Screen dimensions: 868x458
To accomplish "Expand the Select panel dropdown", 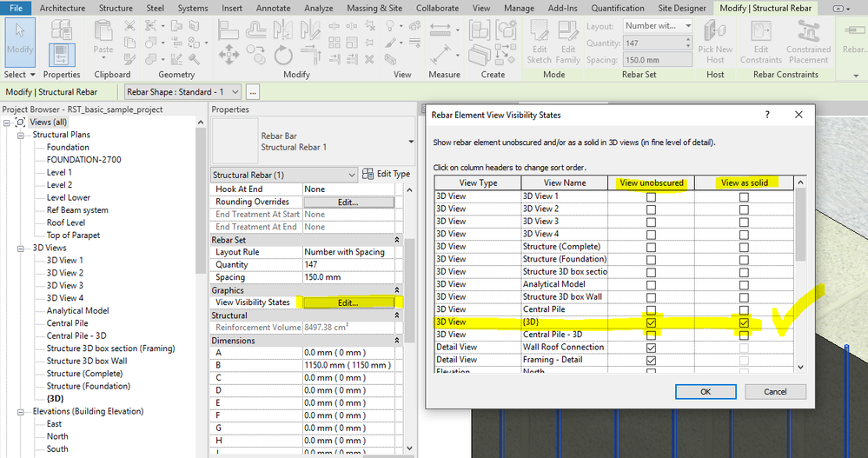I will tap(19, 74).
